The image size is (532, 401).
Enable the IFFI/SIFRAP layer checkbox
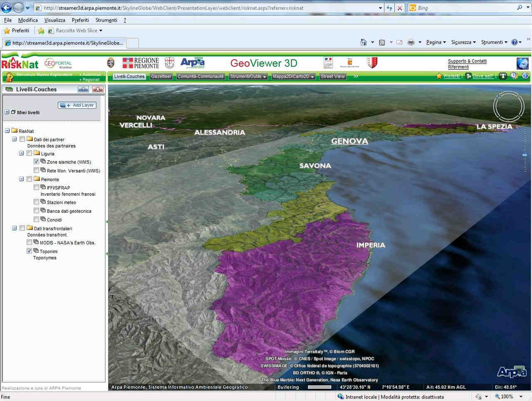coord(37,187)
